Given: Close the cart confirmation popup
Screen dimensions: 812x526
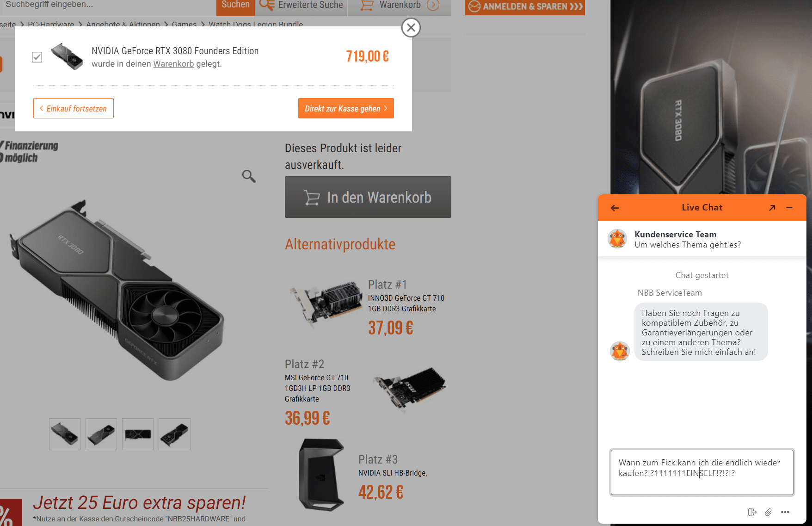Looking at the screenshot, I should pos(411,28).
